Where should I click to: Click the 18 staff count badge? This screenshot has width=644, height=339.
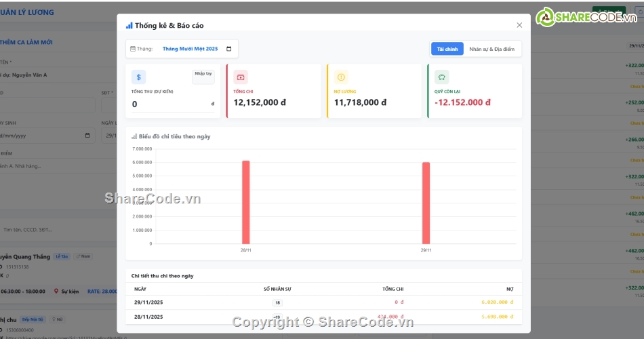click(x=277, y=302)
